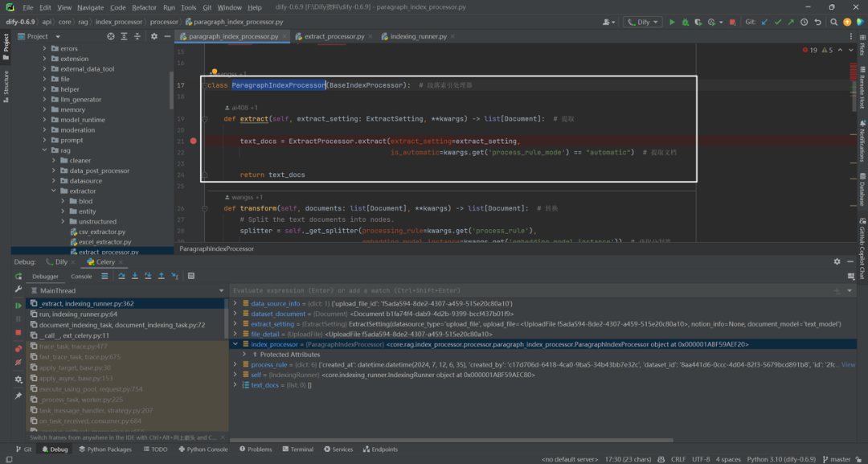This screenshot has width=868, height=464.
Task: Open Project panel settings gear
Action: 154,36
